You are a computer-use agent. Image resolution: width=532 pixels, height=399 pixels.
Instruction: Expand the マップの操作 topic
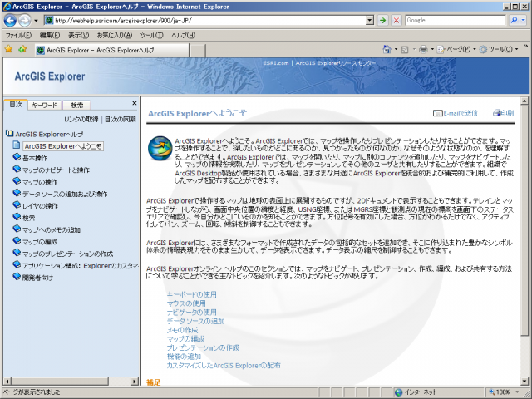(17, 180)
